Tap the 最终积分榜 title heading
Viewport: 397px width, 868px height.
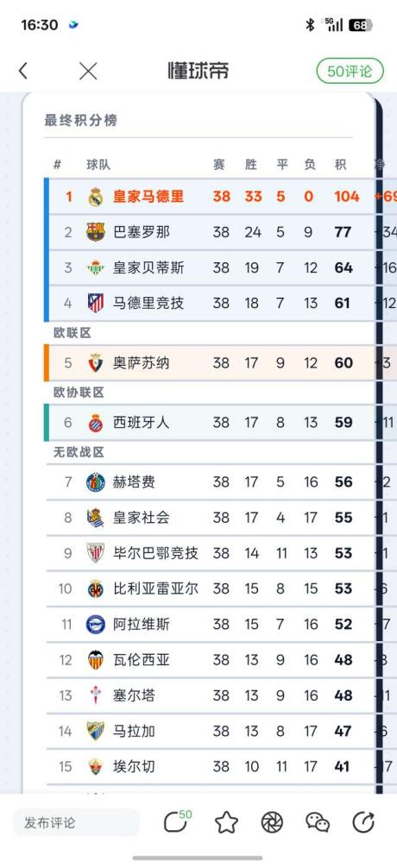coord(81,120)
